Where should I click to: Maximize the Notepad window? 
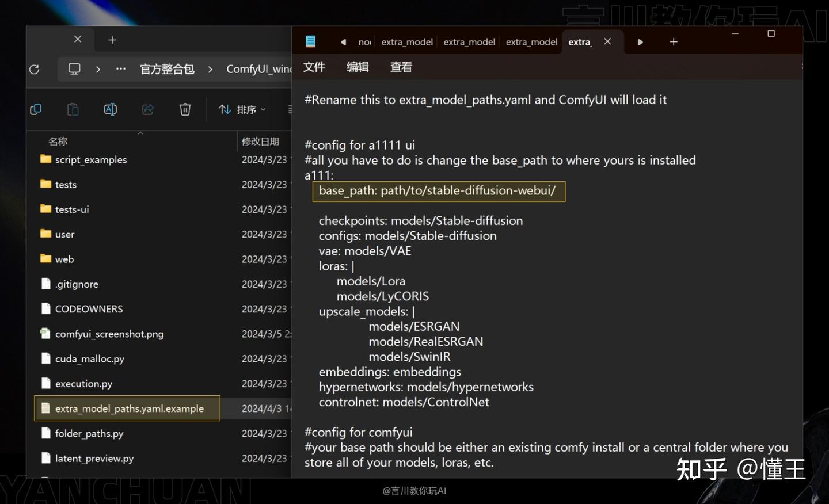click(771, 34)
